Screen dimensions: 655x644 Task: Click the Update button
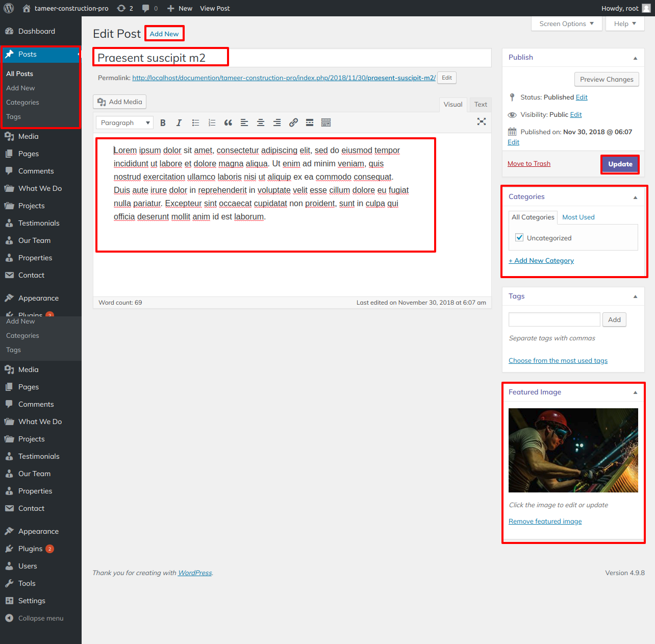(620, 164)
